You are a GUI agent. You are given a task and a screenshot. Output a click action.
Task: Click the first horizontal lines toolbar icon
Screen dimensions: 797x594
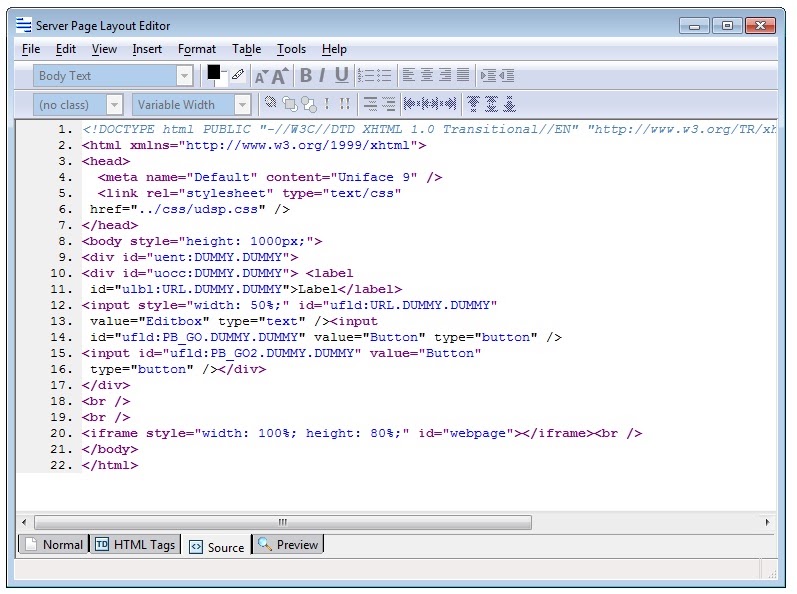(371, 104)
